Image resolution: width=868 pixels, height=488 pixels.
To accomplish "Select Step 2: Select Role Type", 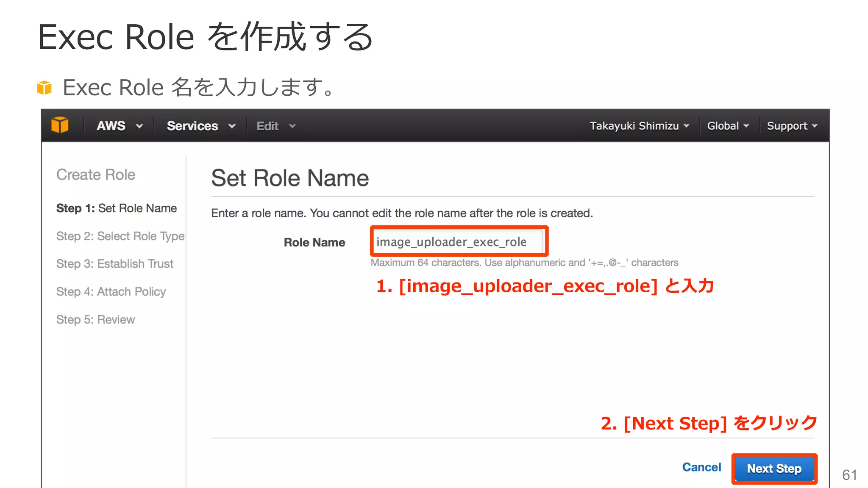I will coord(120,236).
